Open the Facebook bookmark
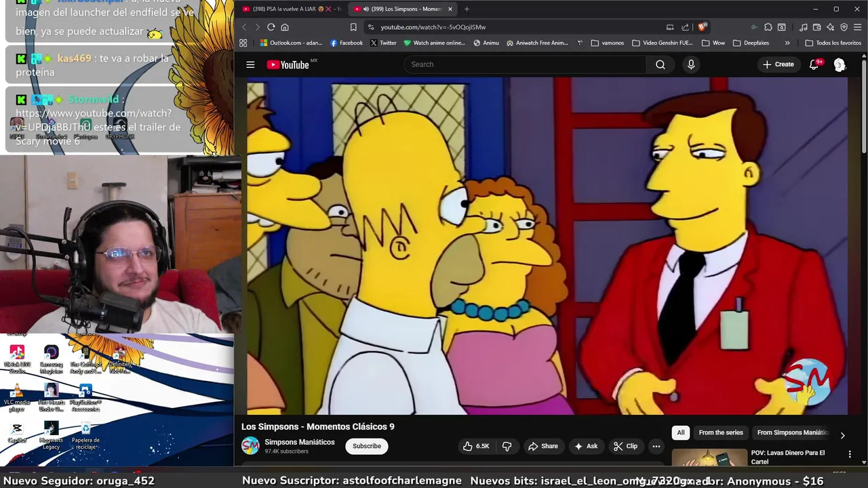This screenshot has width=868, height=488. point(347,43)
